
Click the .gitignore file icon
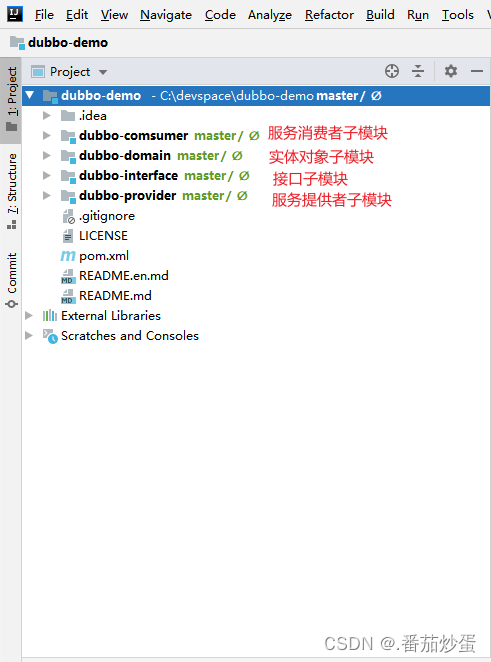[x=68, y=216]
